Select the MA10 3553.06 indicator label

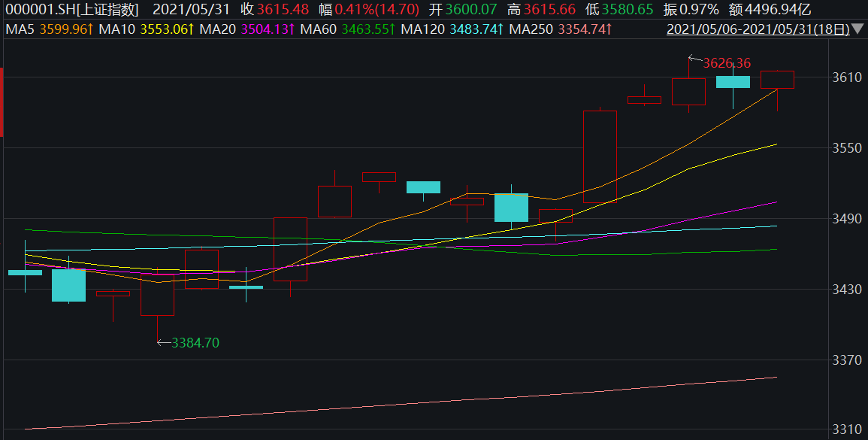click(x=146, y=29)
